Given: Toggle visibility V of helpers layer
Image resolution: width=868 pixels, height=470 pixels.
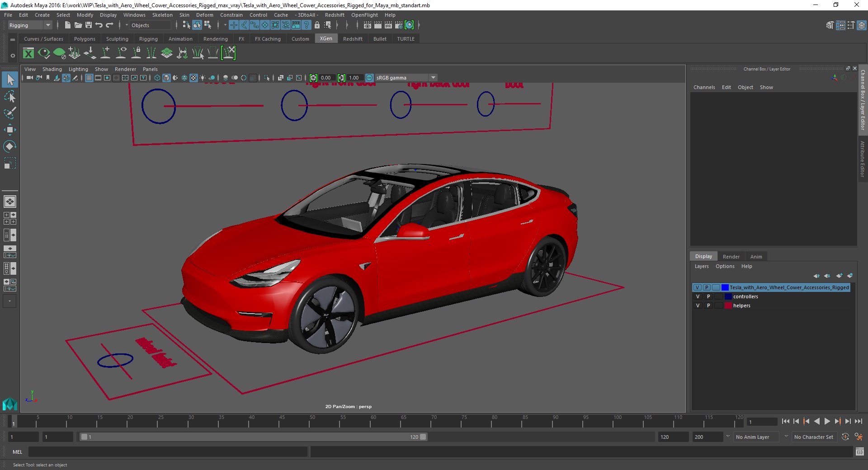Looking at the screenshot, I should tap(698, 305).
